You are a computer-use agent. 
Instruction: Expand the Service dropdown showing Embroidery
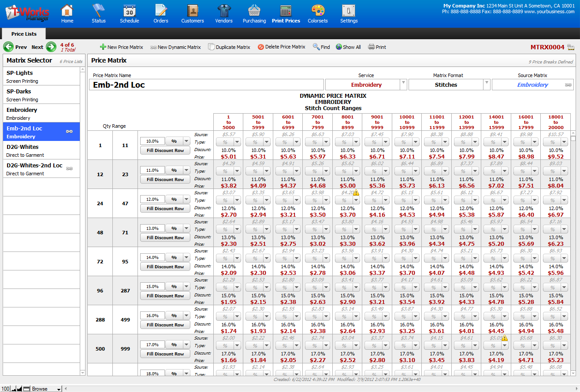(x=403, y=85)
